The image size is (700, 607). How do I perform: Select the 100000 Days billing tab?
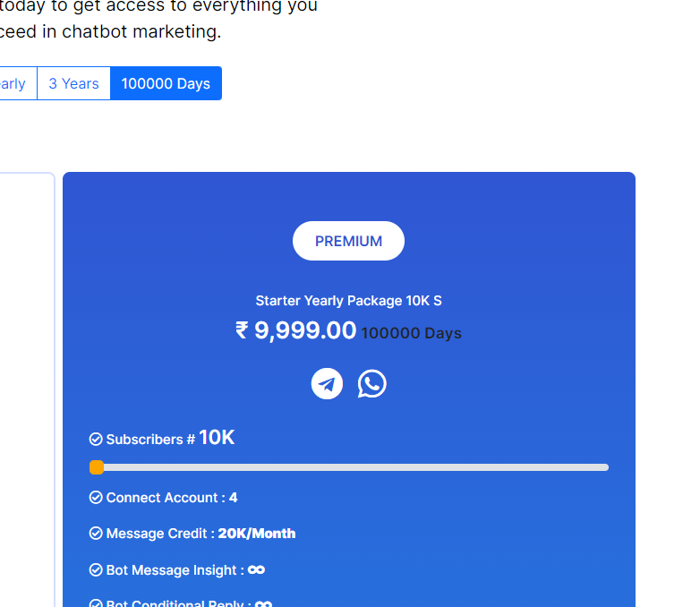tap(166, 83)
